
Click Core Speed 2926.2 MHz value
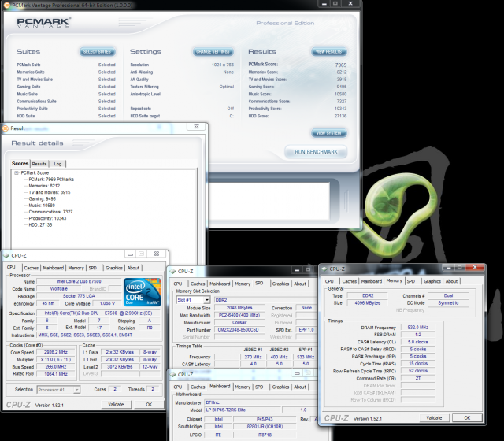point(56,352)
